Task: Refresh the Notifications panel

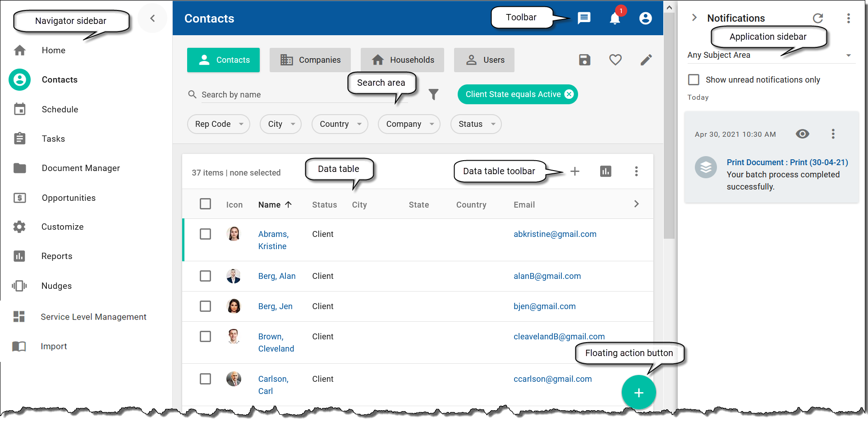Action: [x=818, y=18]
